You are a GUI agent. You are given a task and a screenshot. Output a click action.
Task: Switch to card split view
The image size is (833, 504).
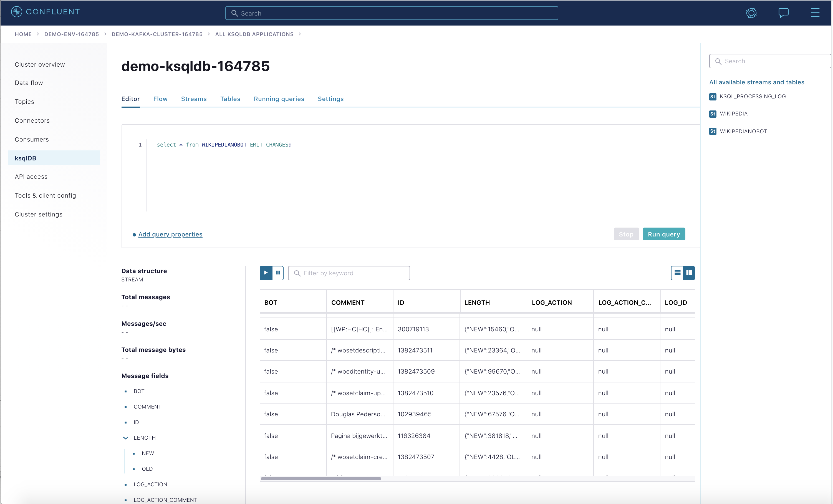coord(689,273)
